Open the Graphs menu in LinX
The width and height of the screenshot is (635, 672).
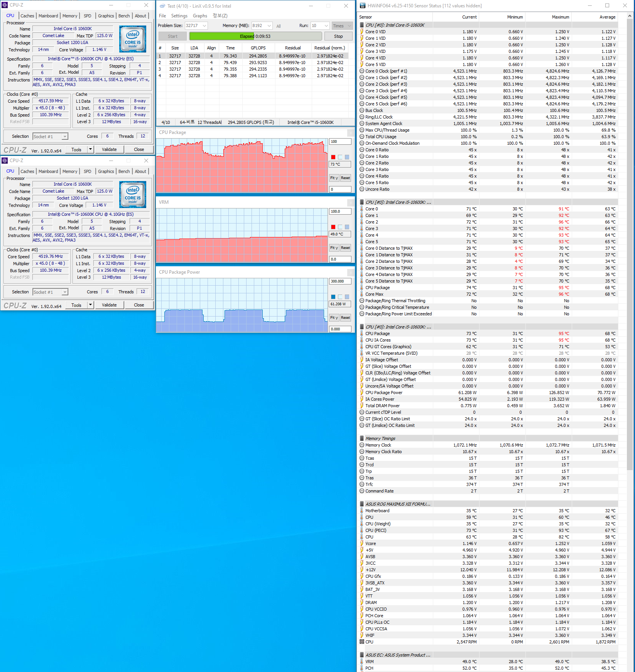pos(200,16)
